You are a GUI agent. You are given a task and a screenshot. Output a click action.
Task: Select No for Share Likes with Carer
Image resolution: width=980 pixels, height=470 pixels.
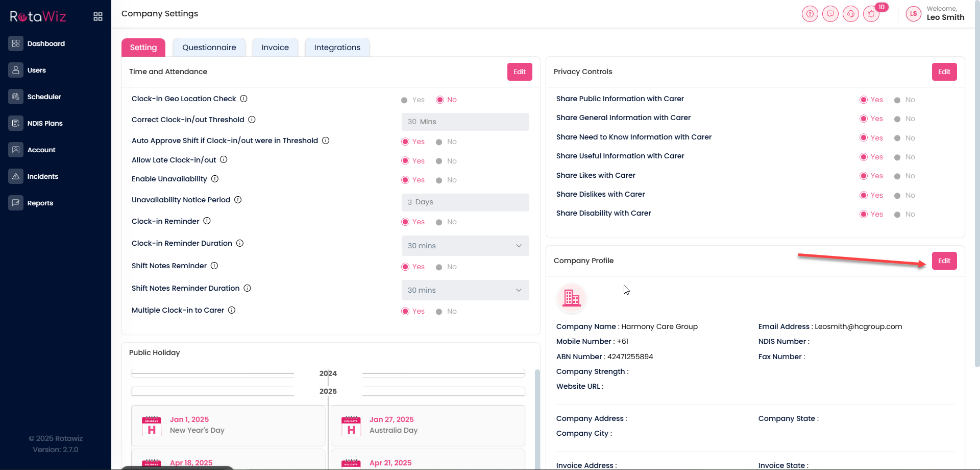(897, 176)
